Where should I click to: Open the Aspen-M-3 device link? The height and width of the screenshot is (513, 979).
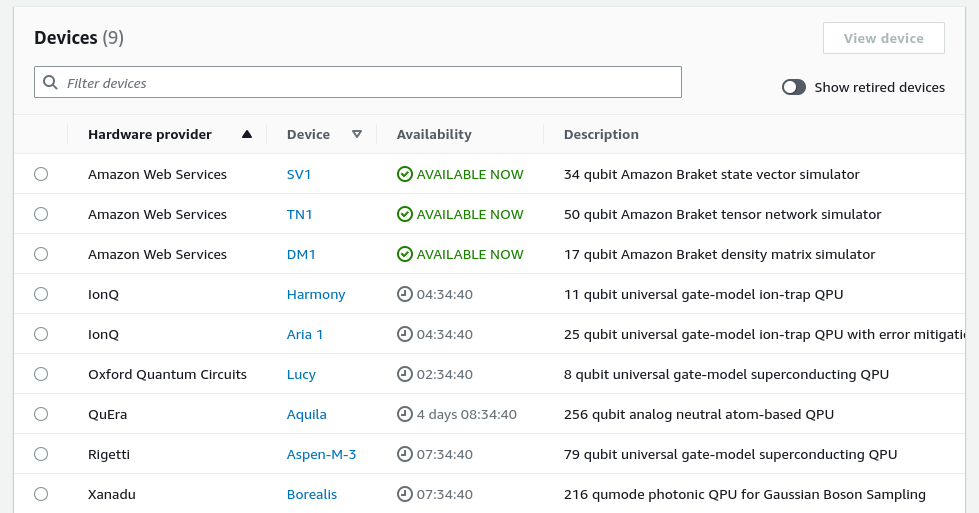coord(322,454)
